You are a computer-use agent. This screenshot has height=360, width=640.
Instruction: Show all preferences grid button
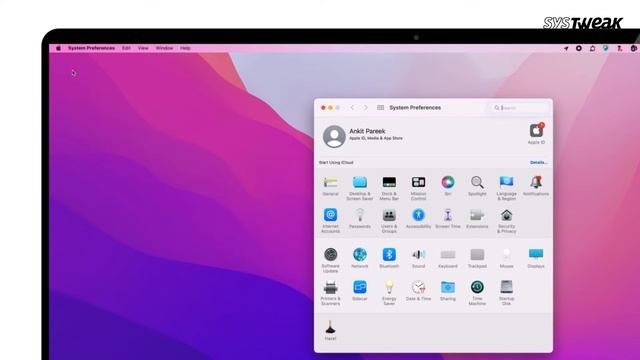[380, 108]
